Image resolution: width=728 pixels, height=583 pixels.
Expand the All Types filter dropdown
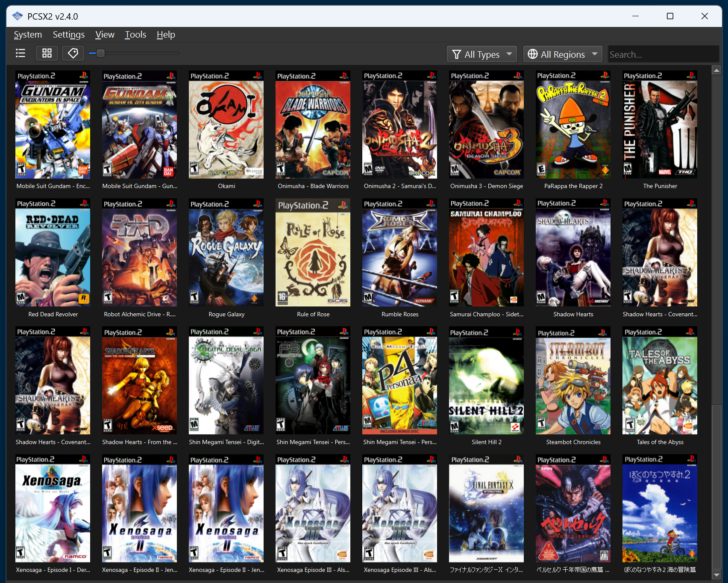pos(482,54)
